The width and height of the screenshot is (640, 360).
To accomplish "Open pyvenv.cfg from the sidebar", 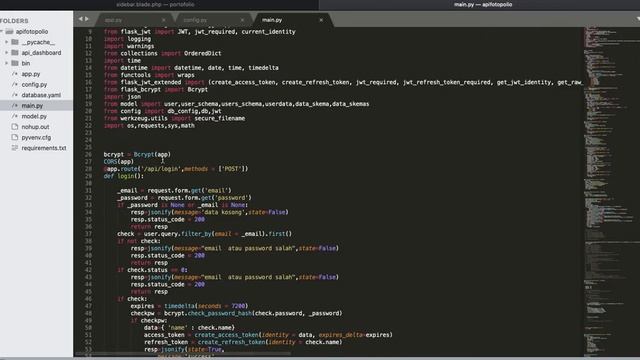I will click(x=36, y=138).
